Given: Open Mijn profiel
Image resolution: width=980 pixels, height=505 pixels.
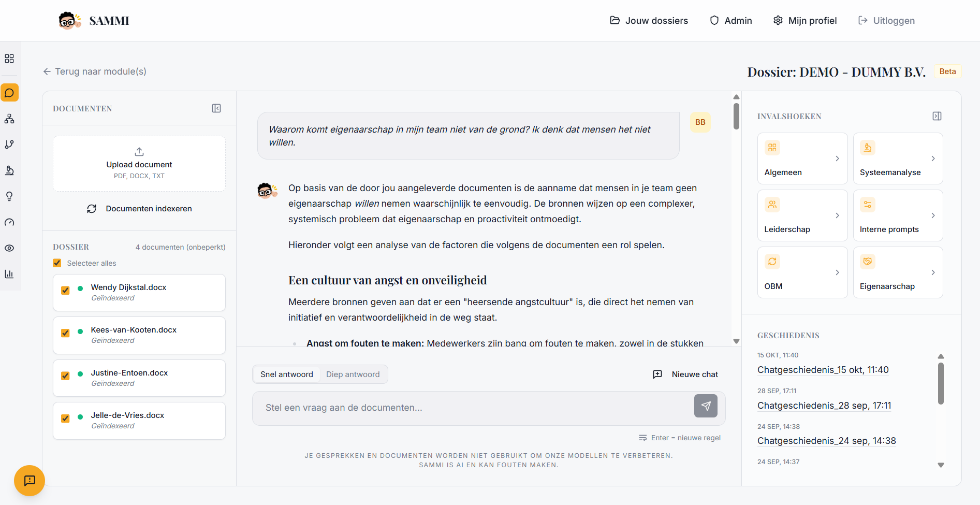Looking at the screenshot, I should pos(805,21).
